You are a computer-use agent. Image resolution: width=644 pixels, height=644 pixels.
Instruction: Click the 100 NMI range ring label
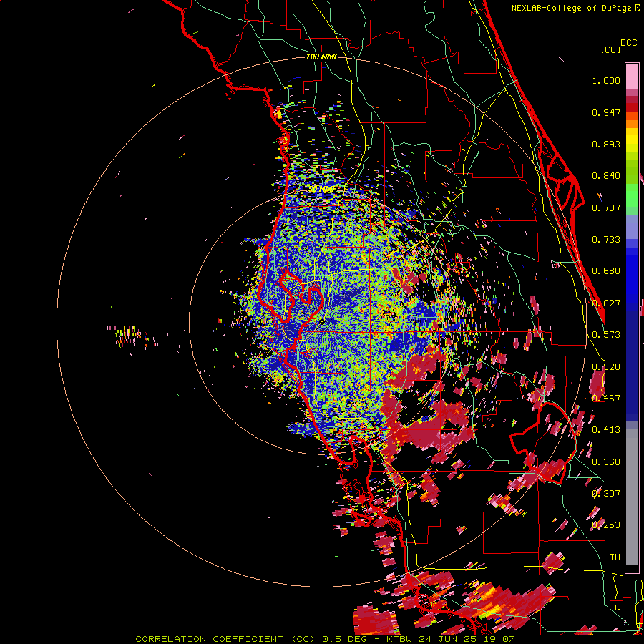[321, 57]
